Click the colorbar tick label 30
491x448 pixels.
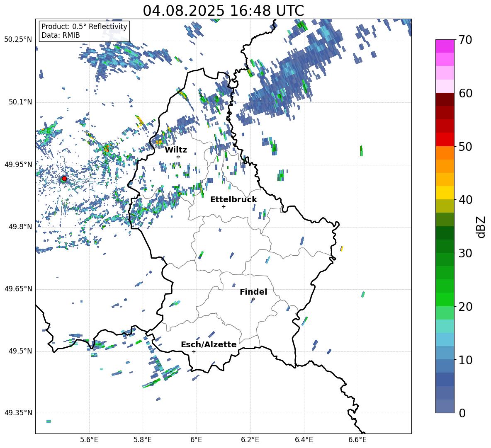[466, 253]
